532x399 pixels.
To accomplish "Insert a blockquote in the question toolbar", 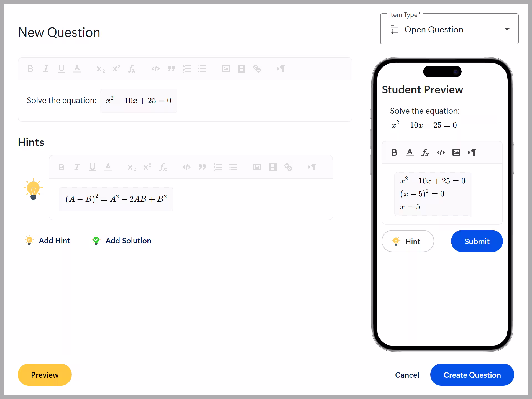I will 172,69.
